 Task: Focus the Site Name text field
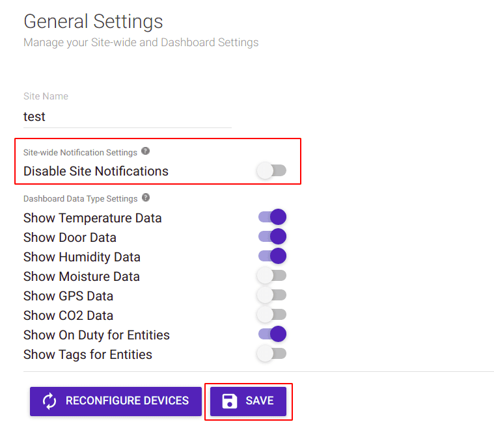[x=127, y=117]
